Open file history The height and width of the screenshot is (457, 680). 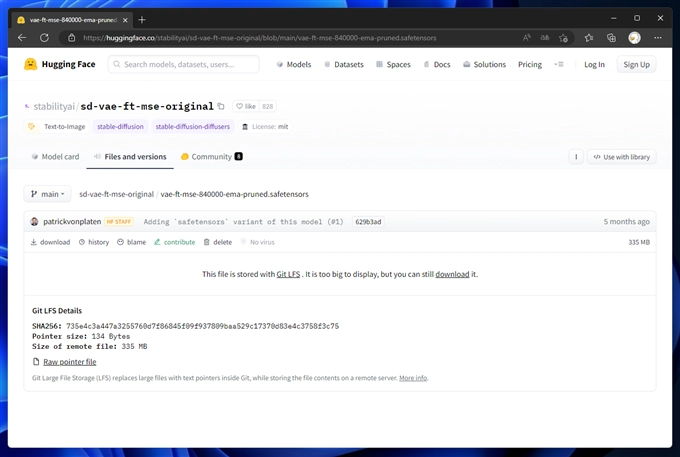pos(94,242)
